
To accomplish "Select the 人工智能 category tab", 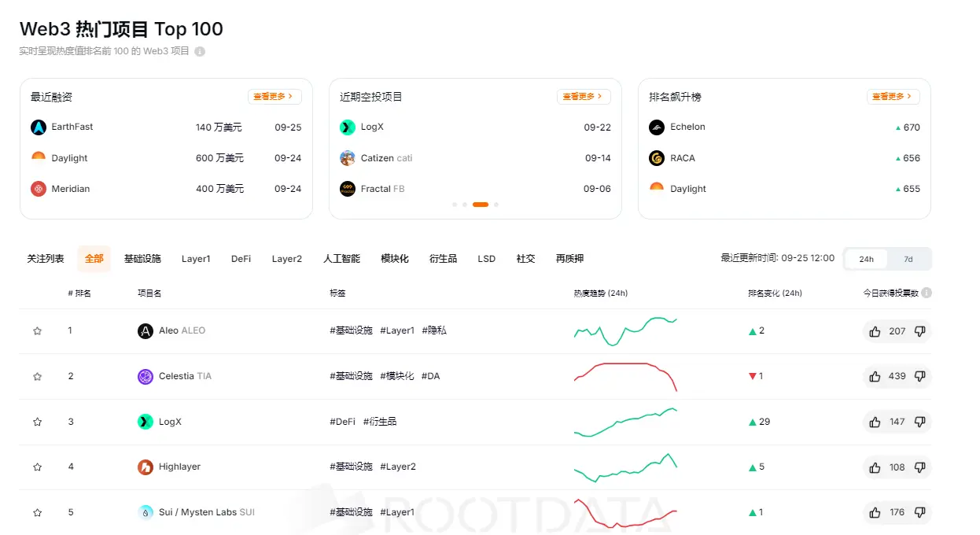I will [341, 258].
